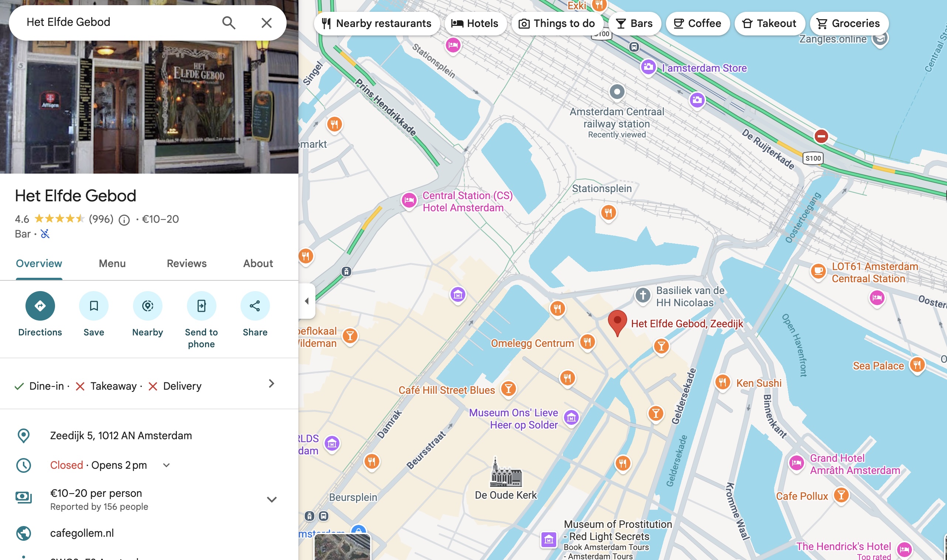The width and height of the screenshot is (947, 560).
Task: Click the I amsterdam Store marker
Action: pyautogui.click(x=648, y=68)
